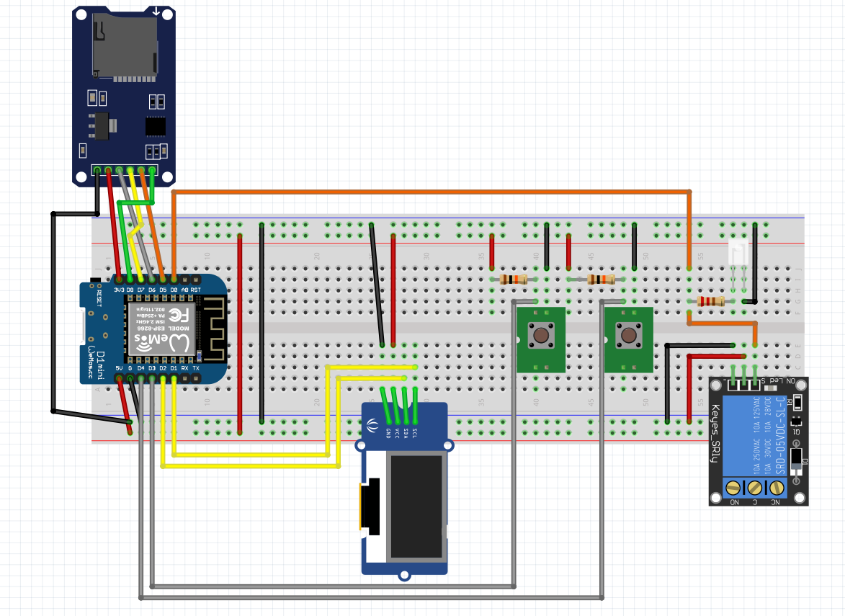Click the R1 resistor on relay module

797,401
